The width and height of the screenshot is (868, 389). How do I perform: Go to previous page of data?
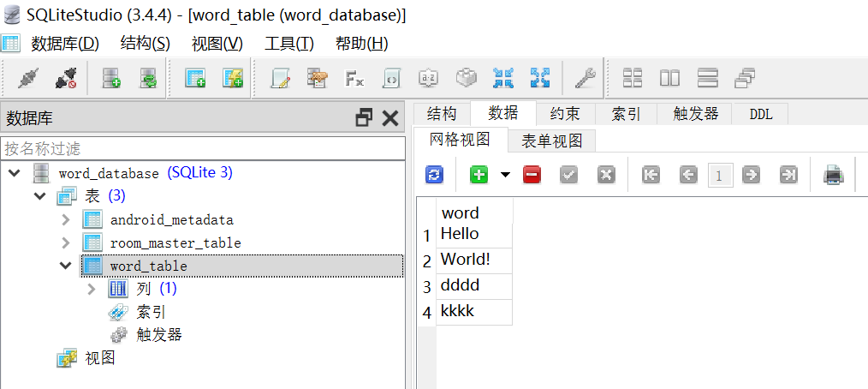(x=688, y=175)
